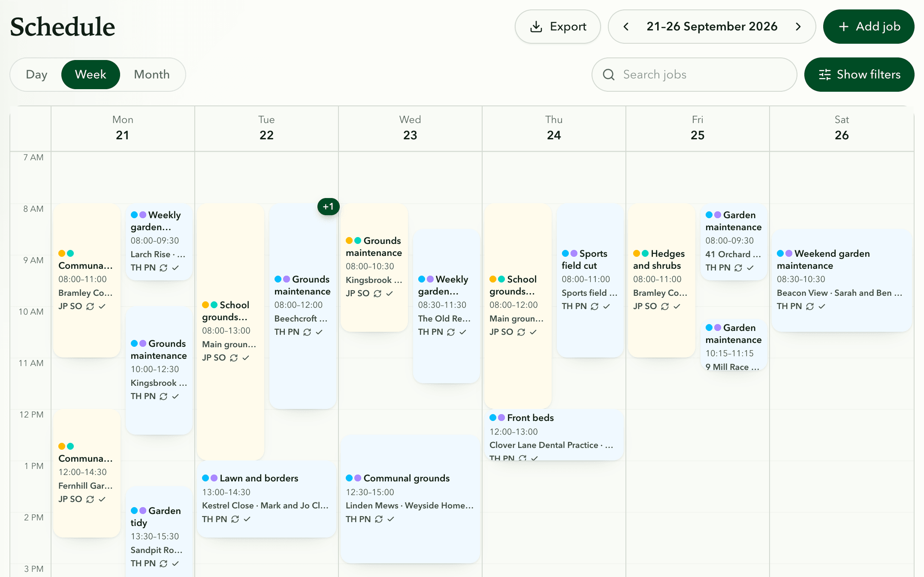Click the Add job button
The image size is (924, 577).
click(x=869, y=27)
